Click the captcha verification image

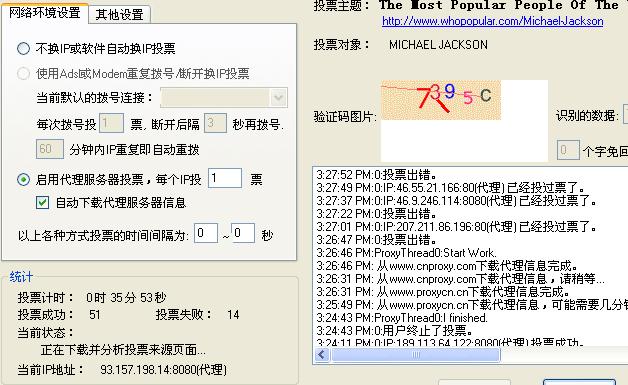pos(441,100)
